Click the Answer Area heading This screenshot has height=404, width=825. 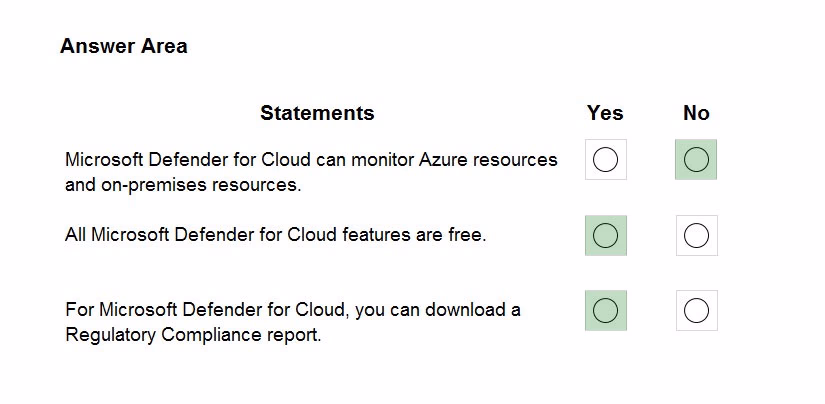(x=124, y=46)
